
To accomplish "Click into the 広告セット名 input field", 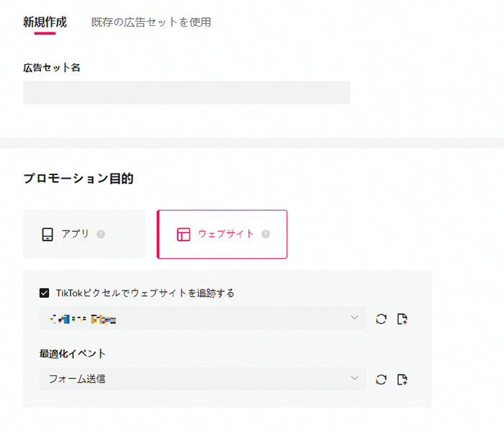I will point(186,93).
